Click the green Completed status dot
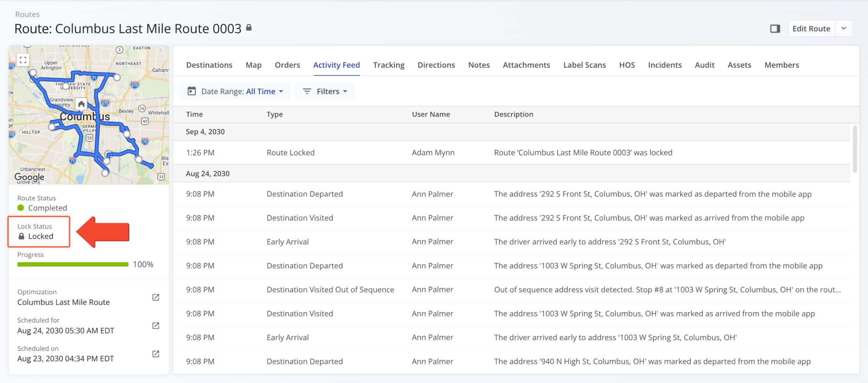The height and width of the screenshot is (383, 868). pos(21,208)
